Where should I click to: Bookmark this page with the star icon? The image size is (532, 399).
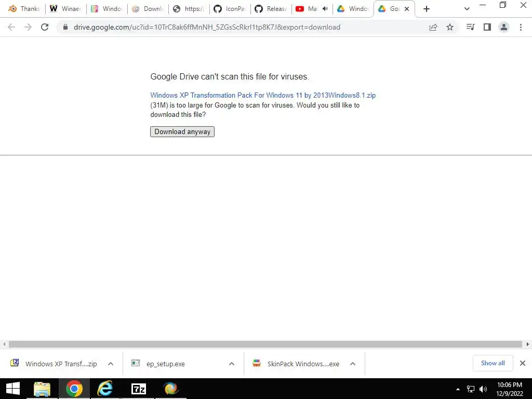(450, 27)
